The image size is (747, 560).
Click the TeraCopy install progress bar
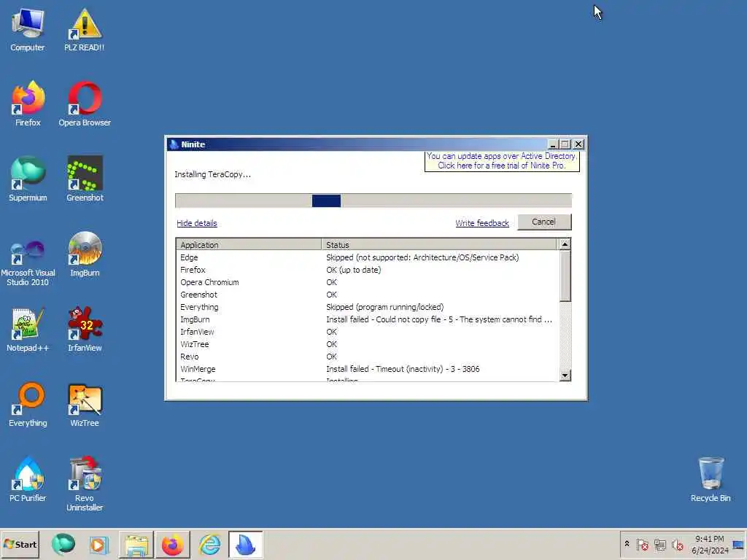coord(373,201)
